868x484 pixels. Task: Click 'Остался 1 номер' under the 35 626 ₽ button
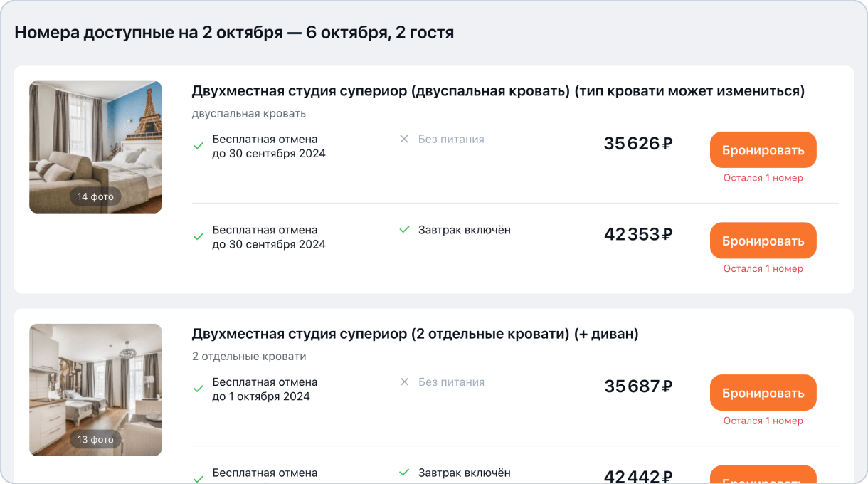(x=763, y=178)
